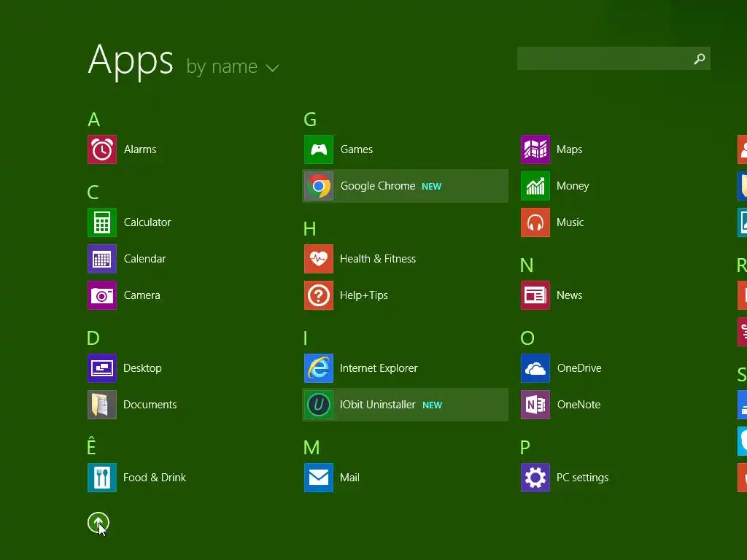The height and width of the screenshot is (560, 747).
Task: Launch the Music app icon
Action: click(x=535, y=222)
